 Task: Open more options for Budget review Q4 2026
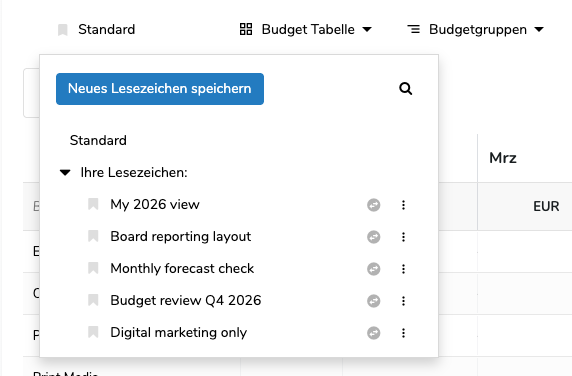pyautogui.click(x=403, y=301)
